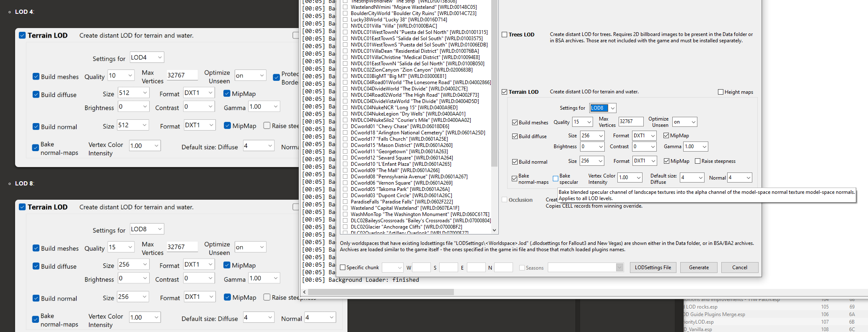
Task: Open Default size Normal dropdown in xLODGen dialog
Action: (x=740, y=178)
